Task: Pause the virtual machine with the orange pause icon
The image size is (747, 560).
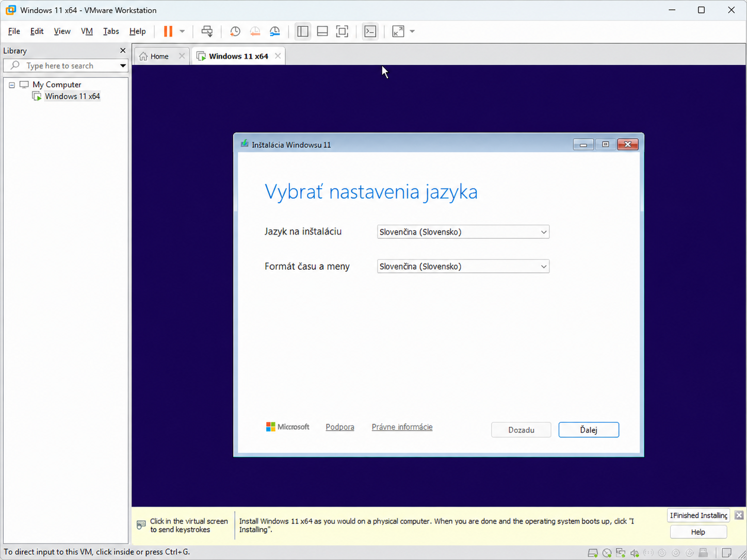Action: click(168, 31)
